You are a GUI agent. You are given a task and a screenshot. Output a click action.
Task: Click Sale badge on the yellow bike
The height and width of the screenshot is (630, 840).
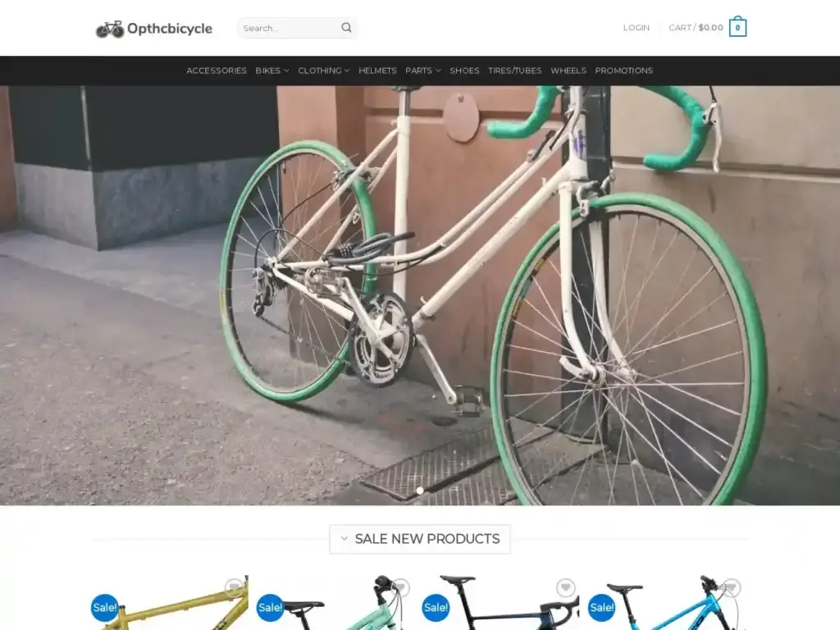pyautogui.click(x=105, y=608)
